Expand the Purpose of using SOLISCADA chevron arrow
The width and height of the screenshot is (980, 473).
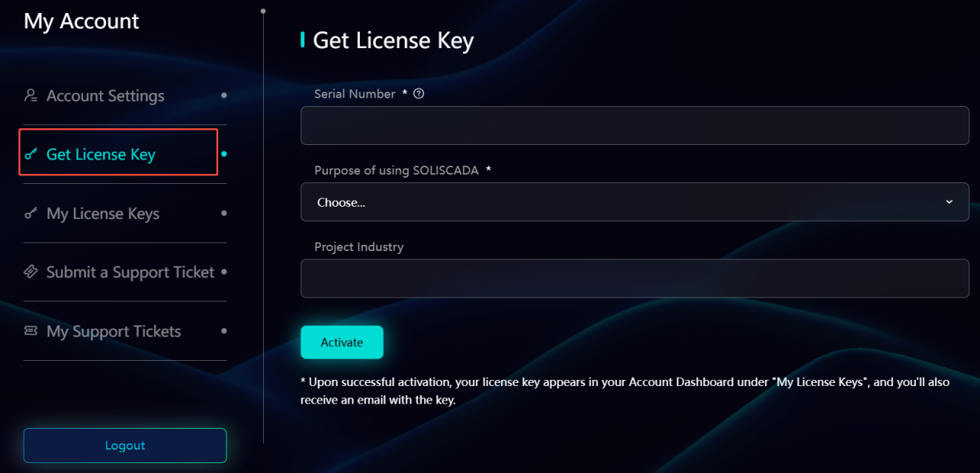click(949, 202)
